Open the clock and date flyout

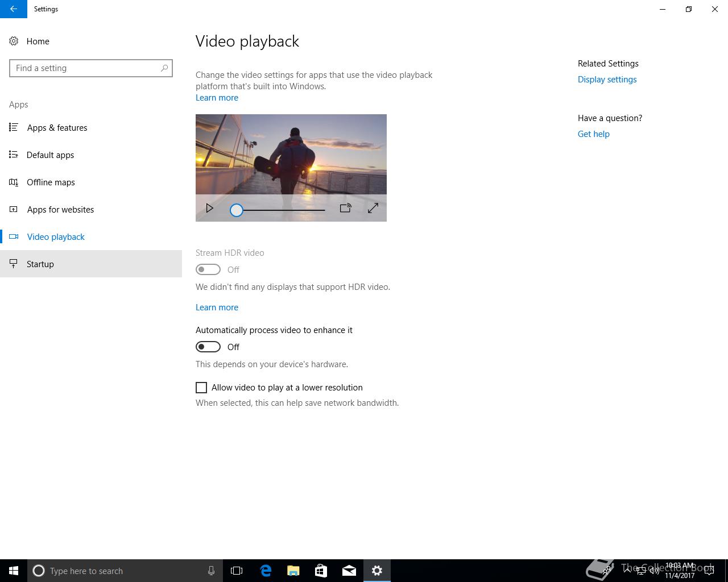coord(680,571)
